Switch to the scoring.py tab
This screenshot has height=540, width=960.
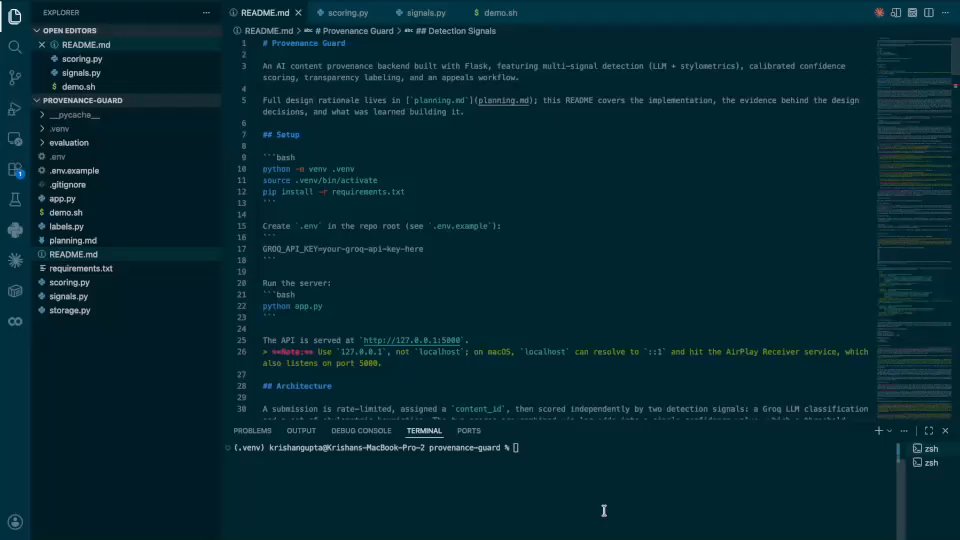coord(348,12)
